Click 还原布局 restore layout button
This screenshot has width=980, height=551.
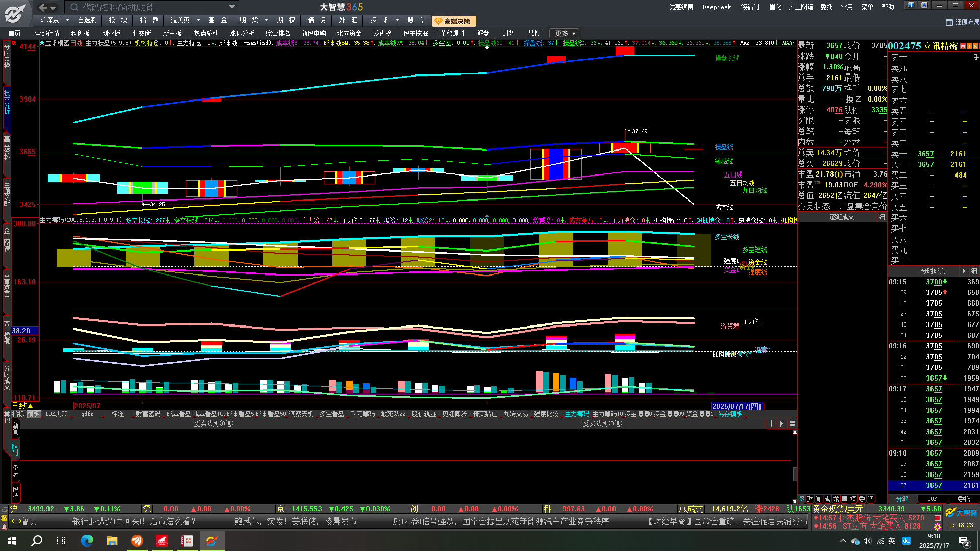pos(963,22)
